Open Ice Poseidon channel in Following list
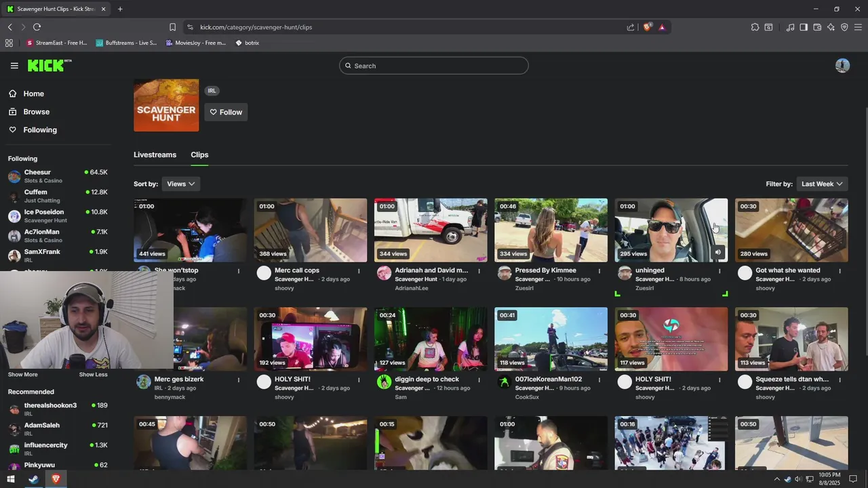Screen dimensions: 868x488 coord(58,216)
